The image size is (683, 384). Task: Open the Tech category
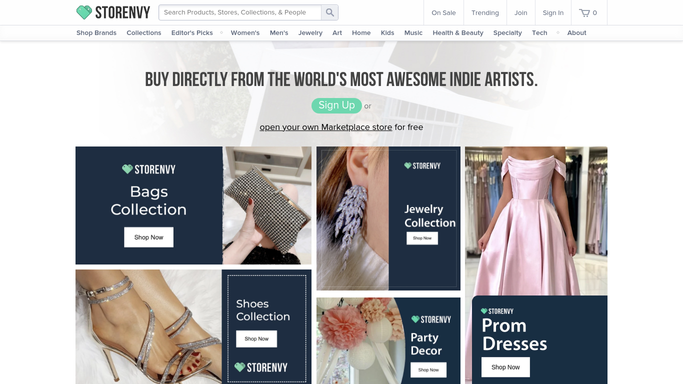tap(539, 33)
